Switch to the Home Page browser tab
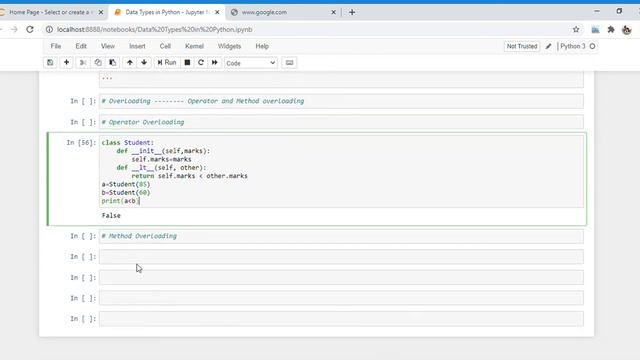The height and width of the screenshot is (360, 640). 50,12
